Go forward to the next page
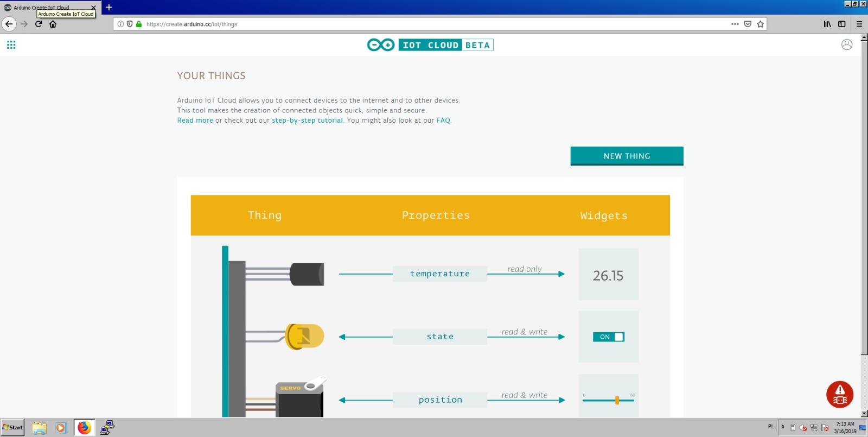This screenshot has width=868, height=437. [24, 24]
